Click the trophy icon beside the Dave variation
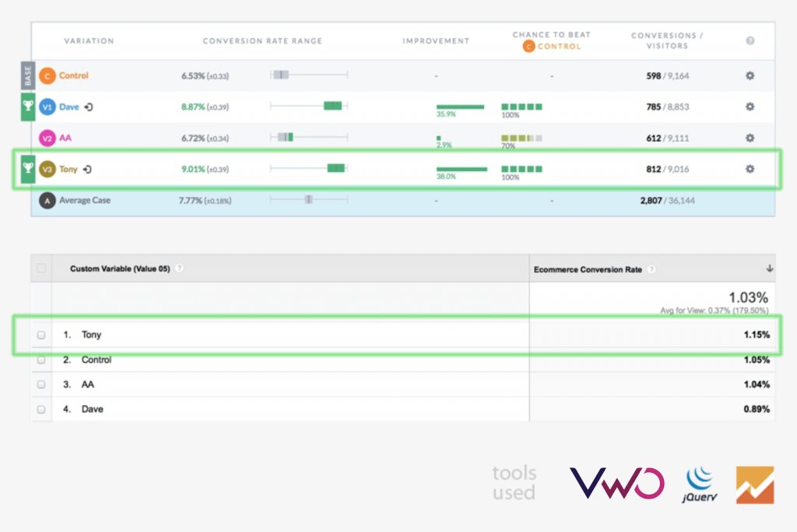The image size is (797, 532). click(x=28, y=107)
